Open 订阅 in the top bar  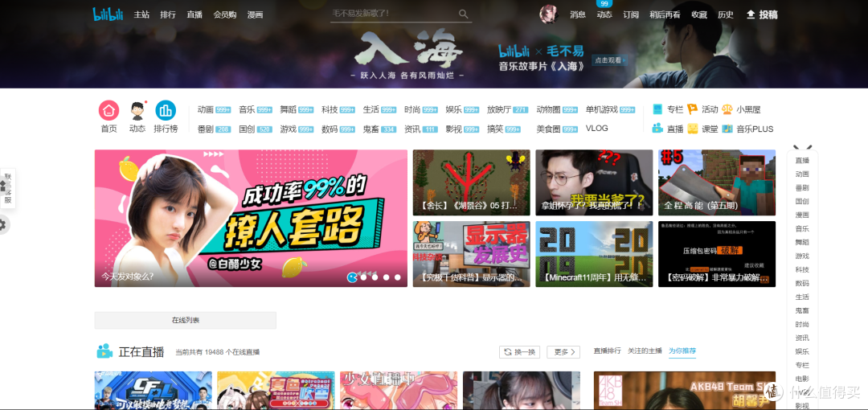point(631,14)
